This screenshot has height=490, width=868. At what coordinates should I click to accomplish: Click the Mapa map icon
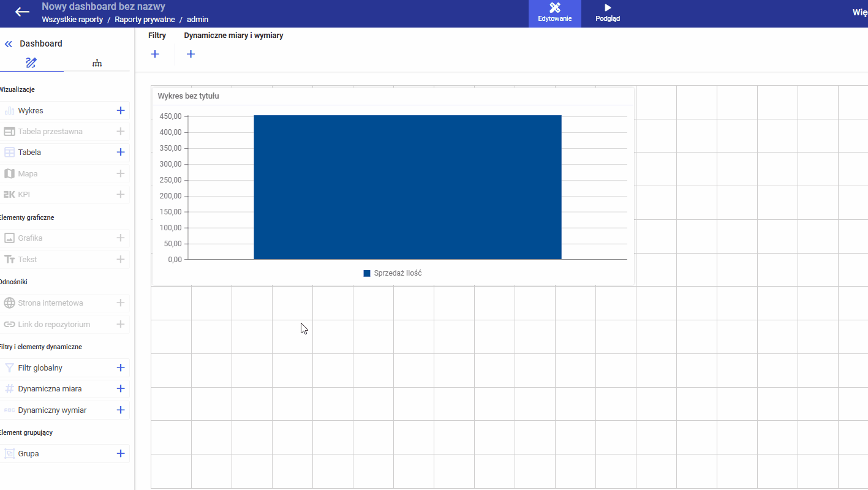[x=9, y=174]
